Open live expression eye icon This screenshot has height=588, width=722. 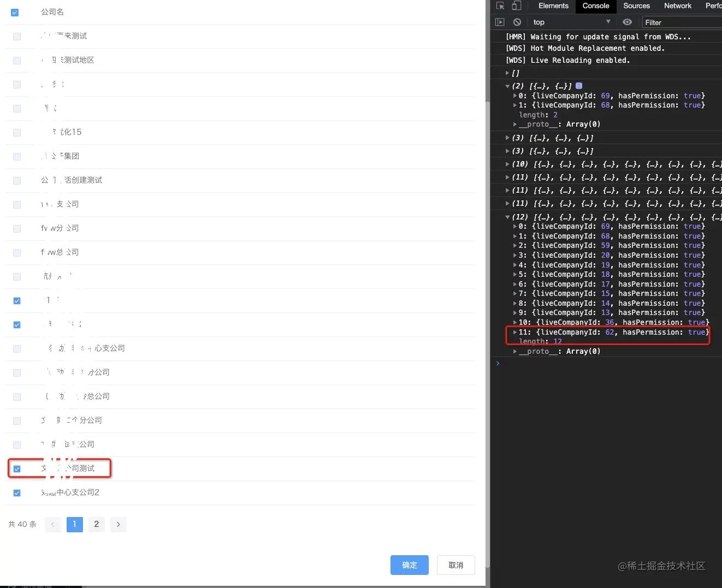pyautogui.click(x=628, y=22)
